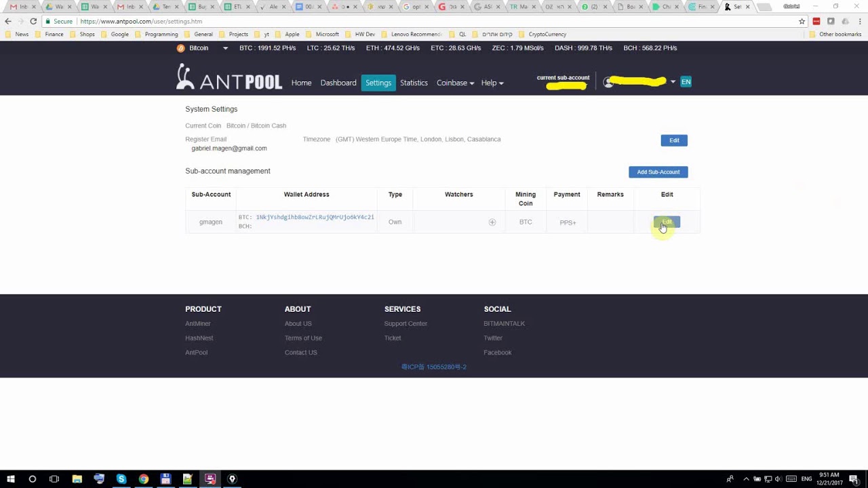Bookmark this page with the star icon
Image resolution: width=868 pixels, height=488 pixels.
tap(802, 21)
